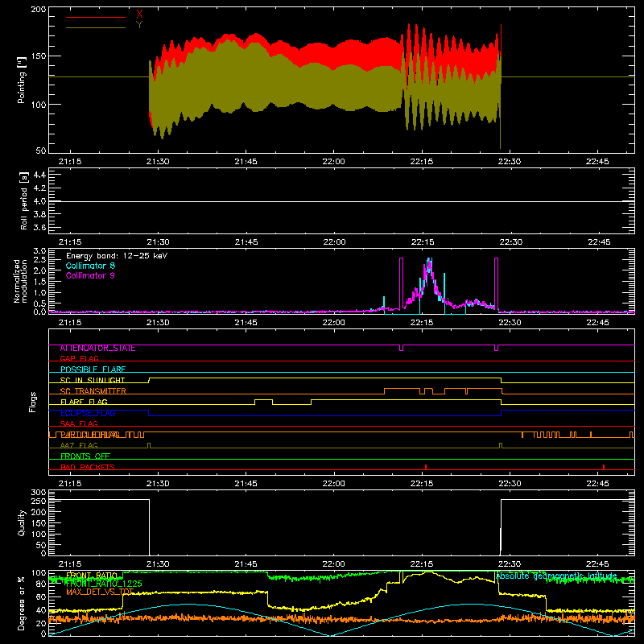Click the 4.0 tick on the Roll period axis
644x644 pixels.
coord(39,201)
